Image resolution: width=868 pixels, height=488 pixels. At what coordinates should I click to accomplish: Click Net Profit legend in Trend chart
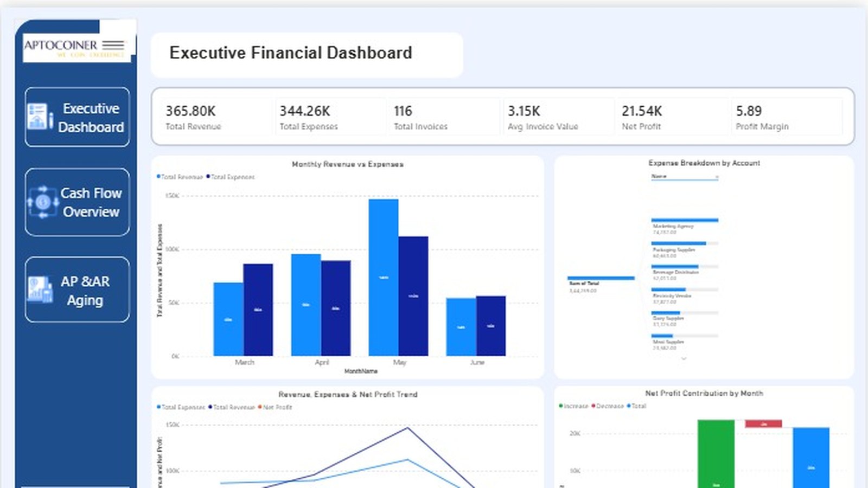[275, 407]
